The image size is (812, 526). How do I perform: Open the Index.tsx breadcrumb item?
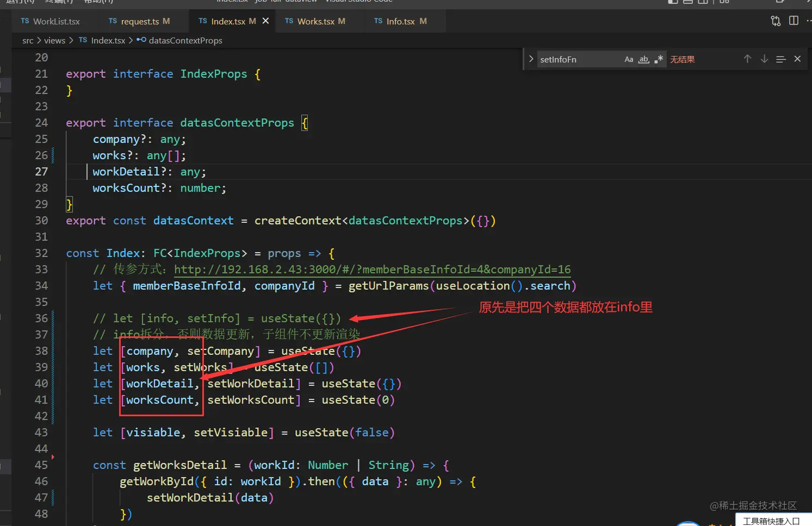pos(102,41)
